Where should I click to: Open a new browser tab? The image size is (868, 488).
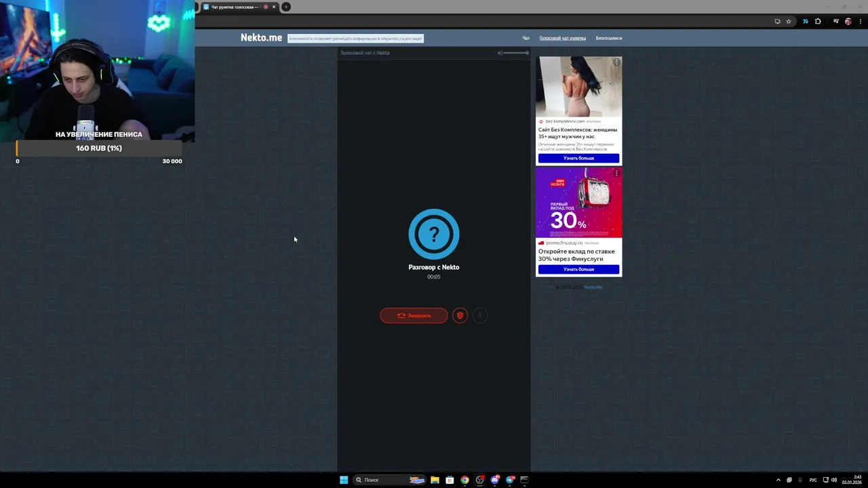coord(286,7)
